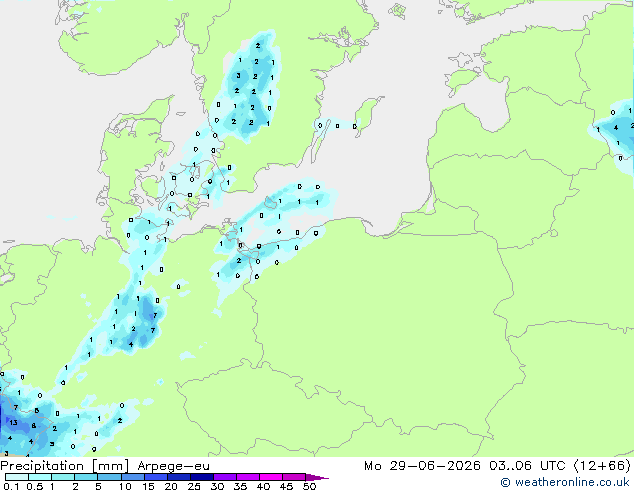Click the 'Precipitation [mm]' legend title
This screenshot has width=634, height=490.
click(x=64, y=466)
